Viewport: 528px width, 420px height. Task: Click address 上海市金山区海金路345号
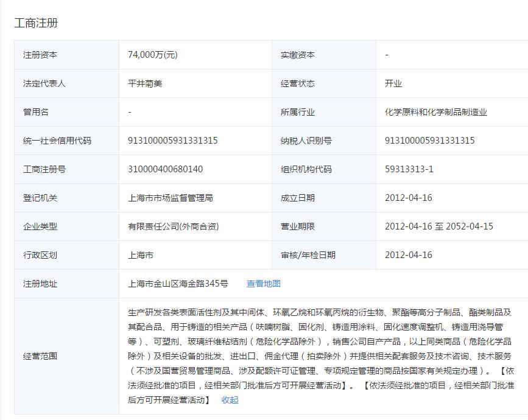point(178,284)
